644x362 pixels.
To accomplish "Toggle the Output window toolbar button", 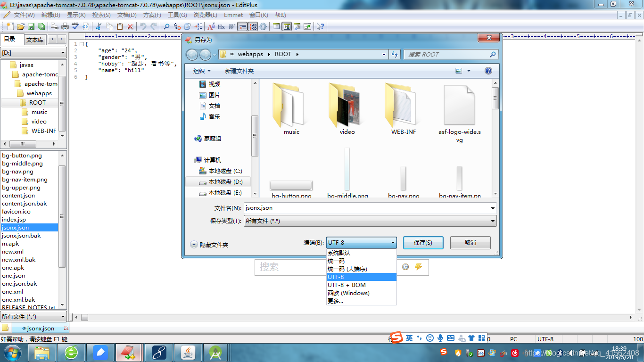I will tap(297, 26).
